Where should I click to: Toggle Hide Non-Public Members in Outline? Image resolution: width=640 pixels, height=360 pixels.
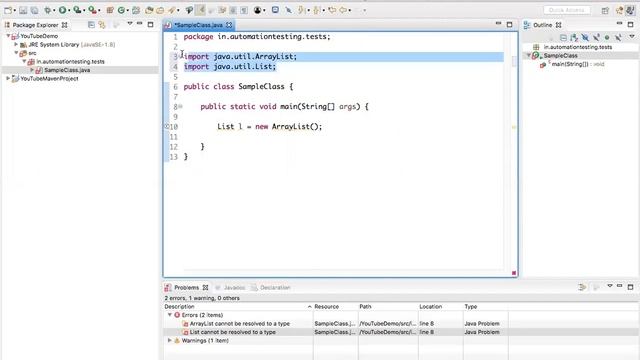coord(607,38)
